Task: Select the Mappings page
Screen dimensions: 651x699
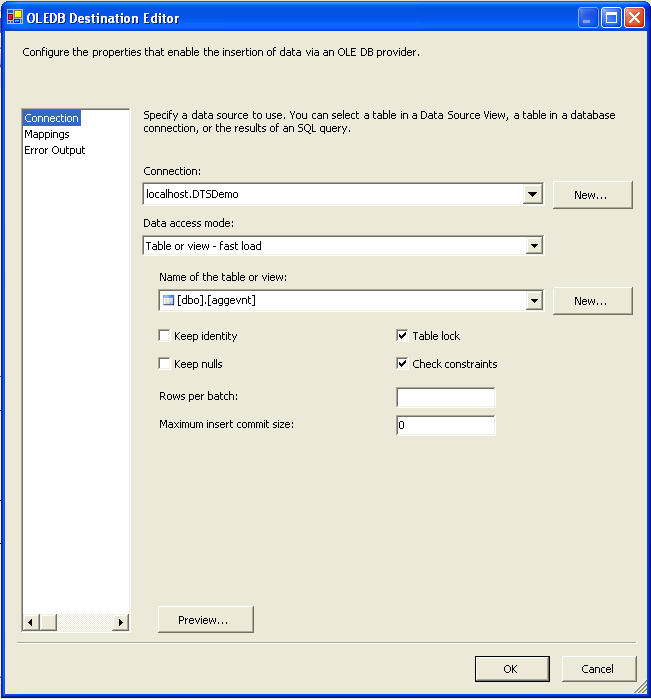Action: point(47,134)
